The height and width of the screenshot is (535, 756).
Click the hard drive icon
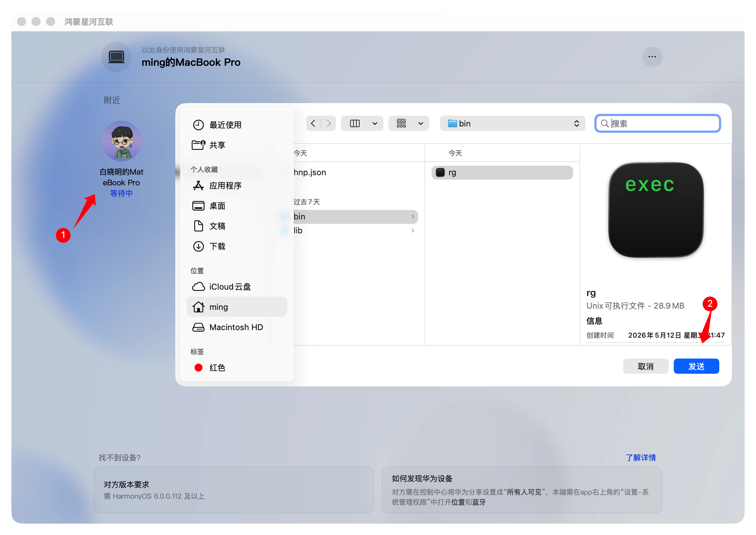tap(198, 327)
